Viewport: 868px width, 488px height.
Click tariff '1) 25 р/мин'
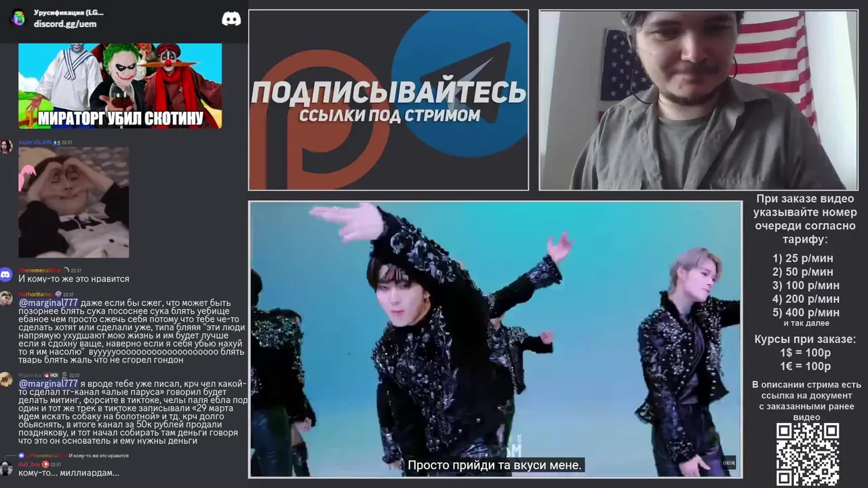point(803,258)
